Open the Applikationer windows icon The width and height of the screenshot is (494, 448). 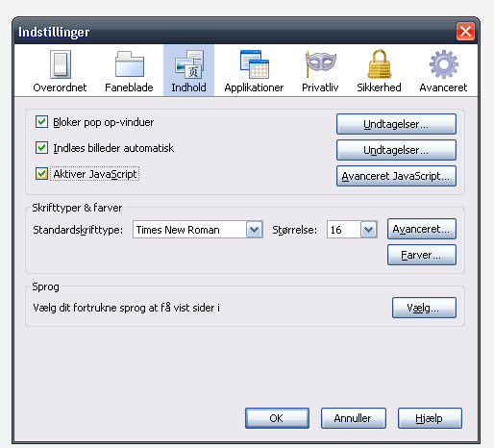tap(255, 64)
